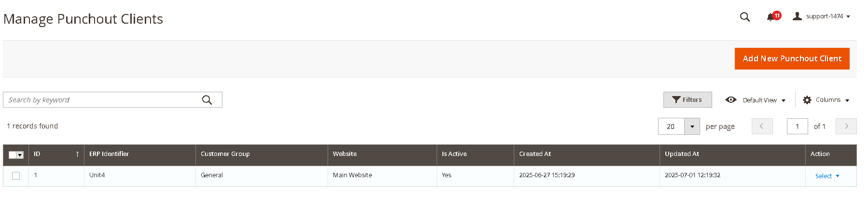Image resolution: width=868 pixels, height=197 pixels.
Task: Click the support-1474 user account icon
Action: pos(798,16)
